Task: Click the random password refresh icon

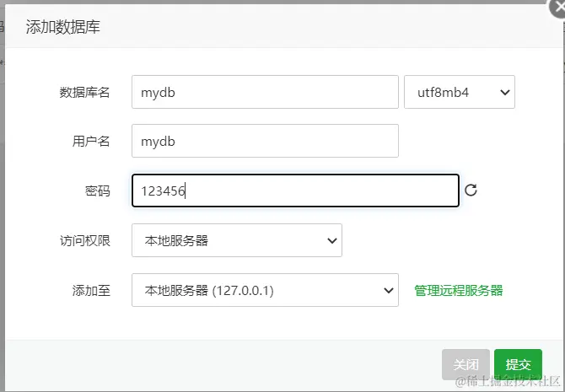Action: click(471, 190)
